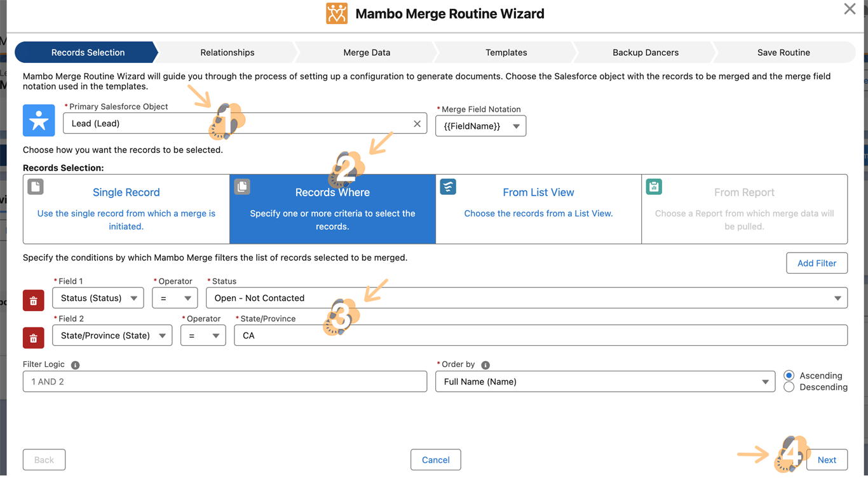This screenshot has height=478, width=868.
Task: Click the Add Filter button
Action: [x=817, y=263]
